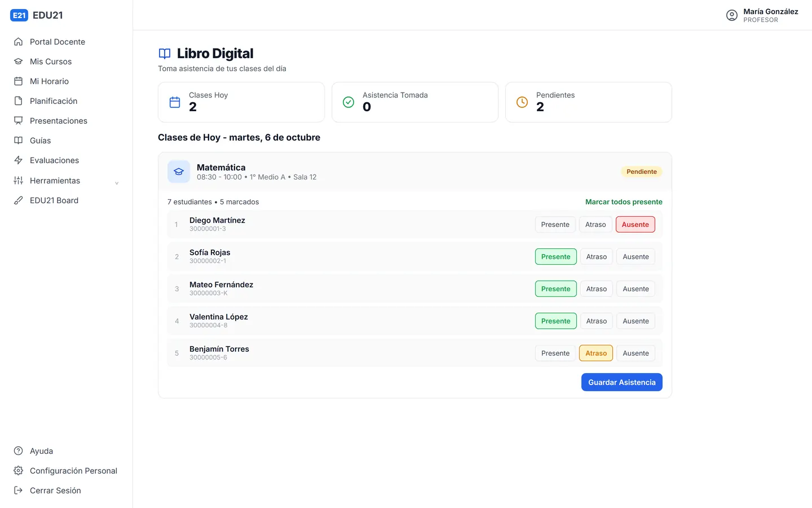Image resolution: width=812 pixels, height=508 pixels.
Task: Toggle Diego Martínez Ausente button
Action: (636, 225)
